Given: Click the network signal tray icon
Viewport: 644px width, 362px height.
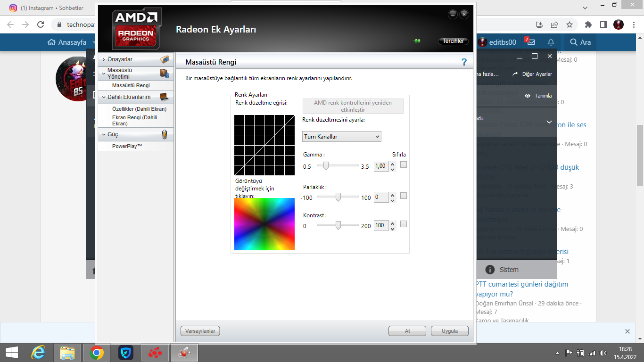Looking at the screenshot, I should point(592,353).
